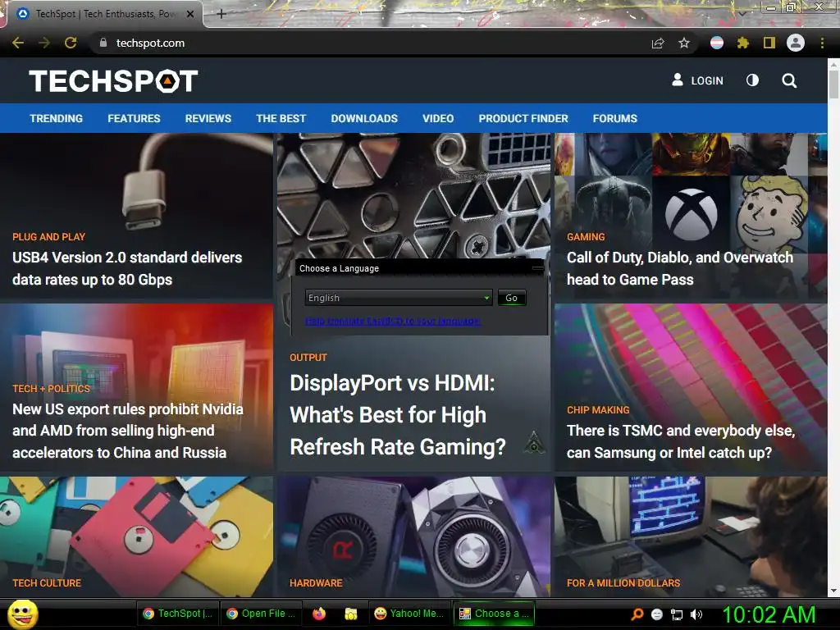The width and height of the screenshot is (840, 630).
Task: Click the CHIP MAKING category label
Action: point(598,410)
